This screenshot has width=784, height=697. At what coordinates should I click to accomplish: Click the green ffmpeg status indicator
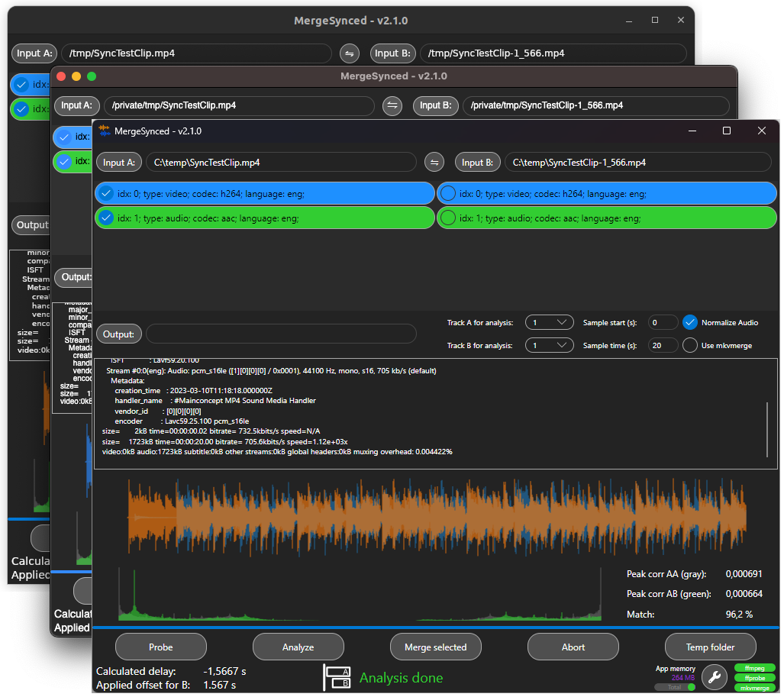(754, 667)
